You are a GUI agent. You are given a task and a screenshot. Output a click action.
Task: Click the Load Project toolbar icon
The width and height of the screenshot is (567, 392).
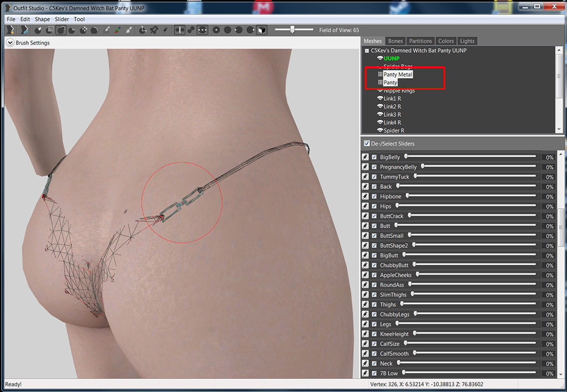pos(24,30)
